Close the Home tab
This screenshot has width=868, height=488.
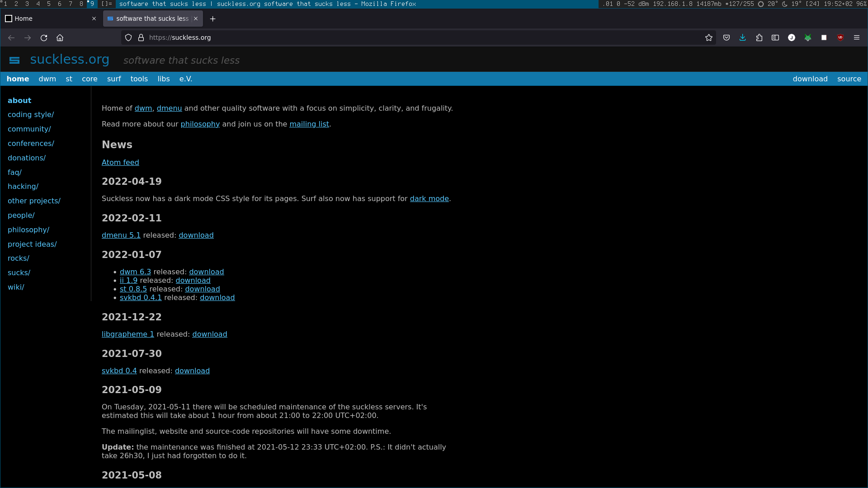pos(94,19)
